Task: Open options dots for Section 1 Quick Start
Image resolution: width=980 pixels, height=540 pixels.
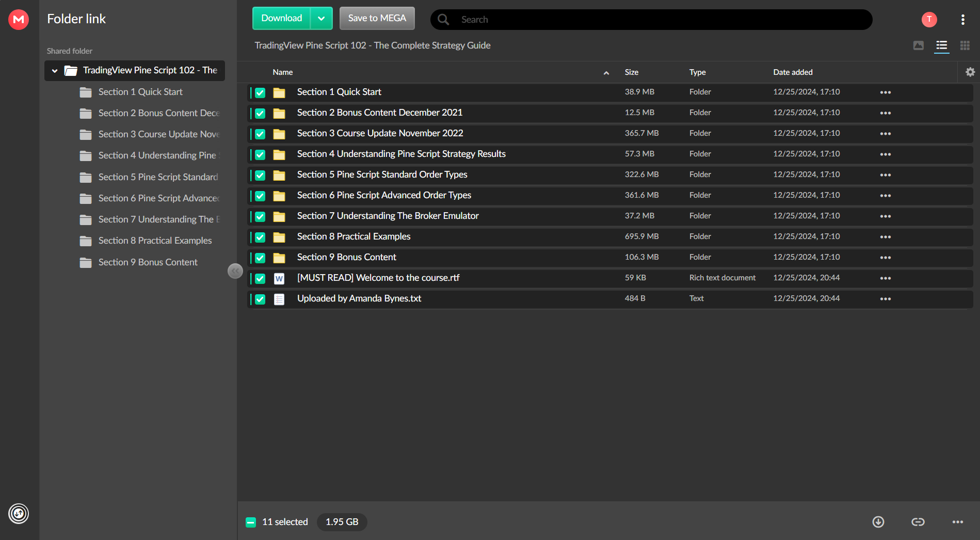Action: (x=886, y=92)
